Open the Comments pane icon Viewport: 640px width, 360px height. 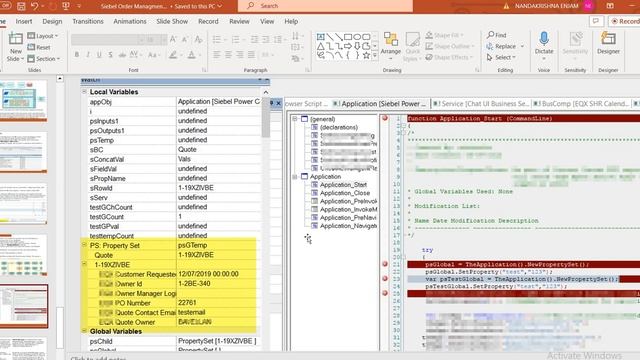point(596,21)
